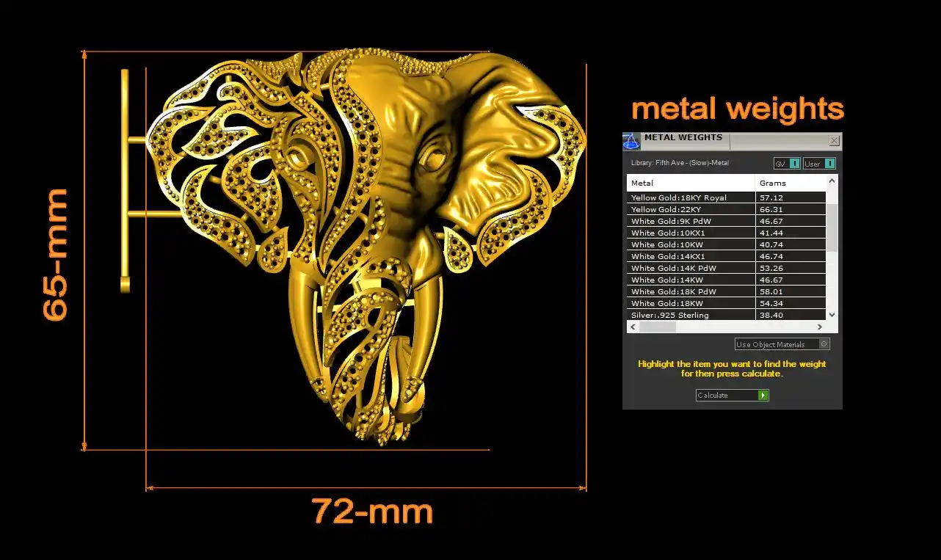Click the scroll left arrow under the list
The height and width of the screenshot is (560, 941).
[x=633, y=327]
